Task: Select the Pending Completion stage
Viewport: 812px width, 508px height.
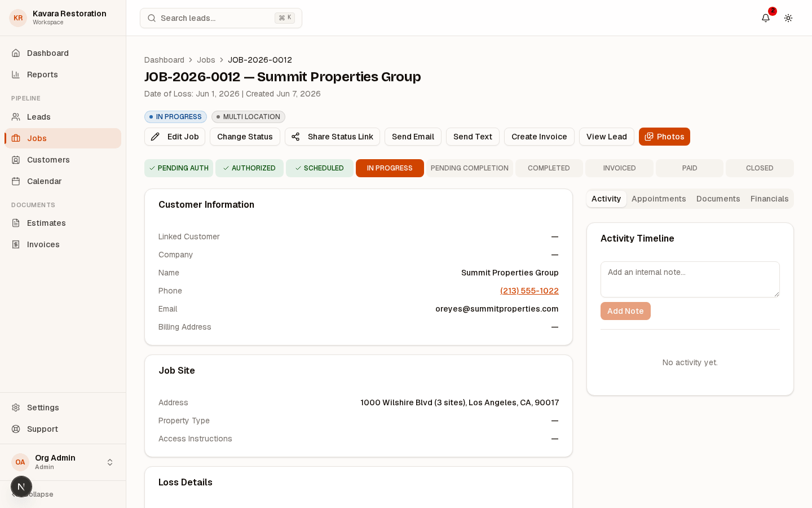Action: (x=470, y=168)
